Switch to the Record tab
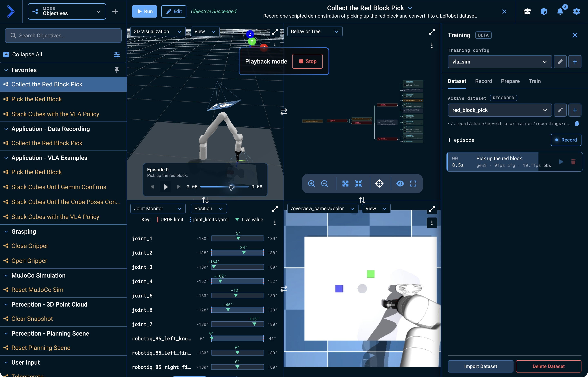The width and height of the screenshot is (588, 377). 483,81
